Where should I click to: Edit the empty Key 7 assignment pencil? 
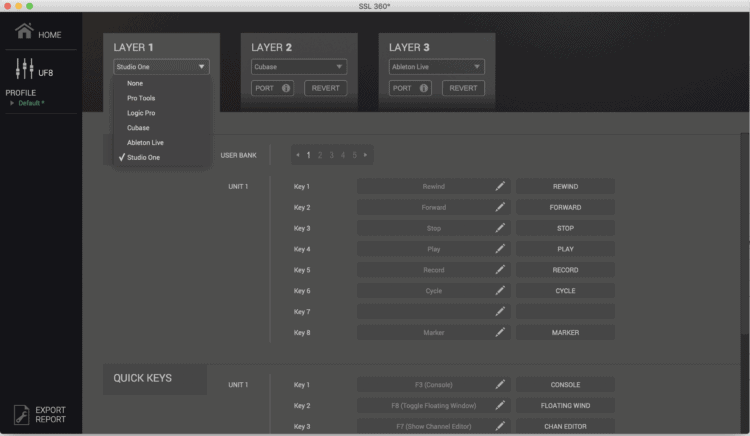[500, 311]
